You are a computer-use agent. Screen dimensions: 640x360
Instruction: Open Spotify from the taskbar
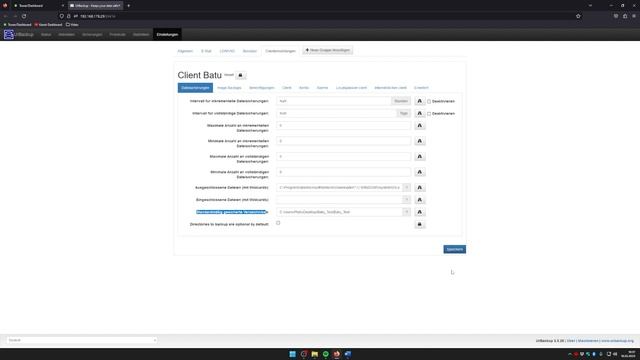325,354
